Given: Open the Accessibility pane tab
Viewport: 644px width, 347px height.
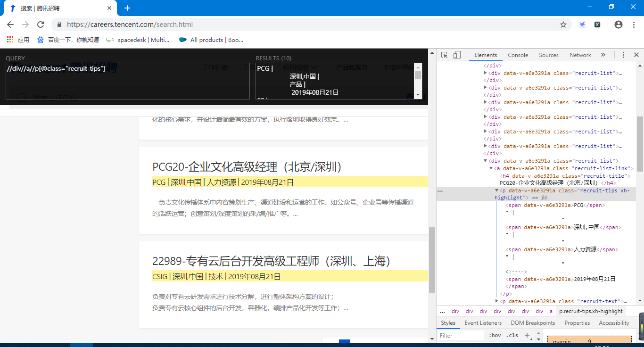Looking at the screenshot, I should coord(614,323).
